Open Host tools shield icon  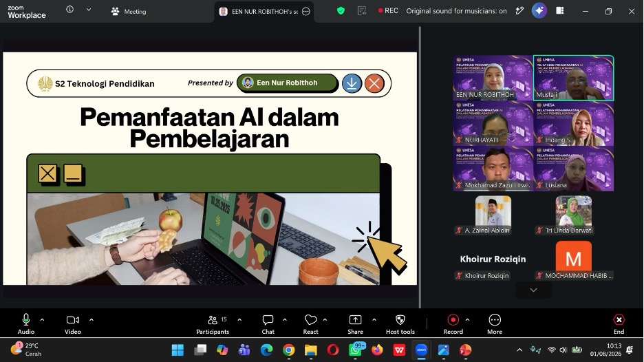400,320
